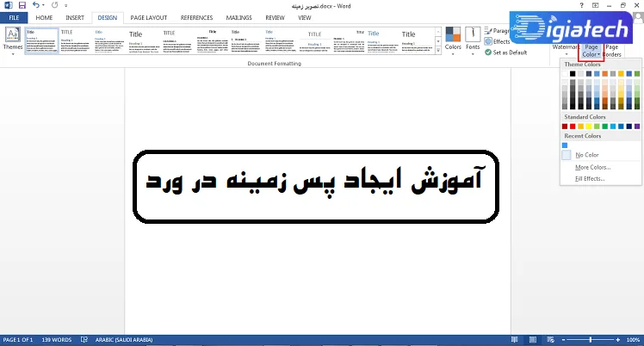
Task: Click the Word Help question mark icon
Action: [x=581, y=5]
